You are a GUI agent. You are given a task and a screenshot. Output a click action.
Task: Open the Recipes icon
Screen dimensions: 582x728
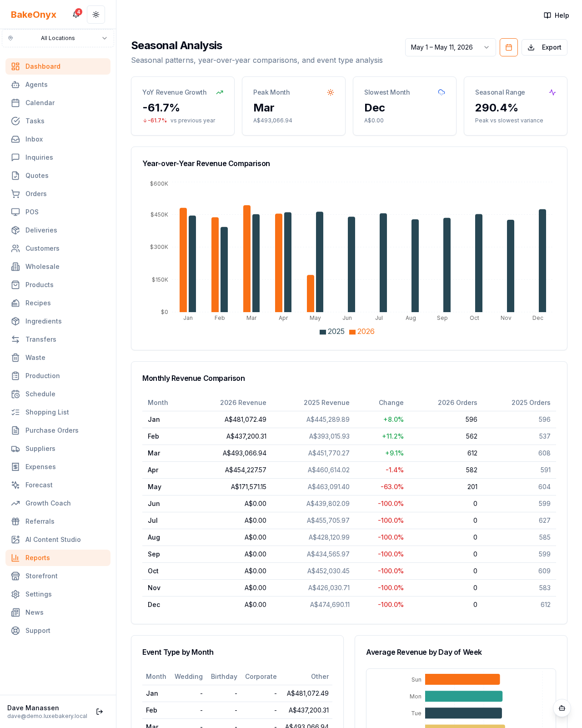pyautogui.click(x=15, y=303)
